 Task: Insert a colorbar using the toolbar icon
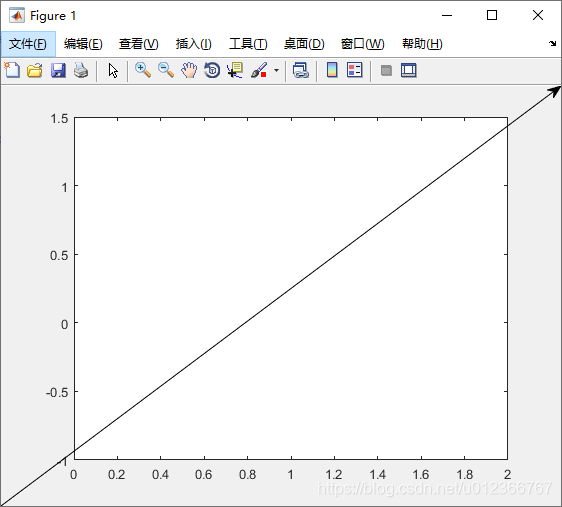(x=332, y=70)
